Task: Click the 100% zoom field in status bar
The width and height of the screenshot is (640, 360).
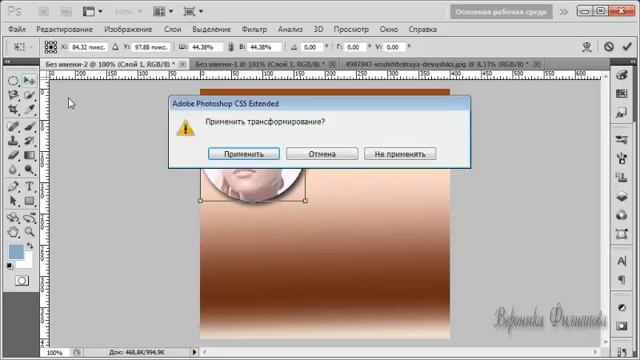Action: (x=55, y=352)
